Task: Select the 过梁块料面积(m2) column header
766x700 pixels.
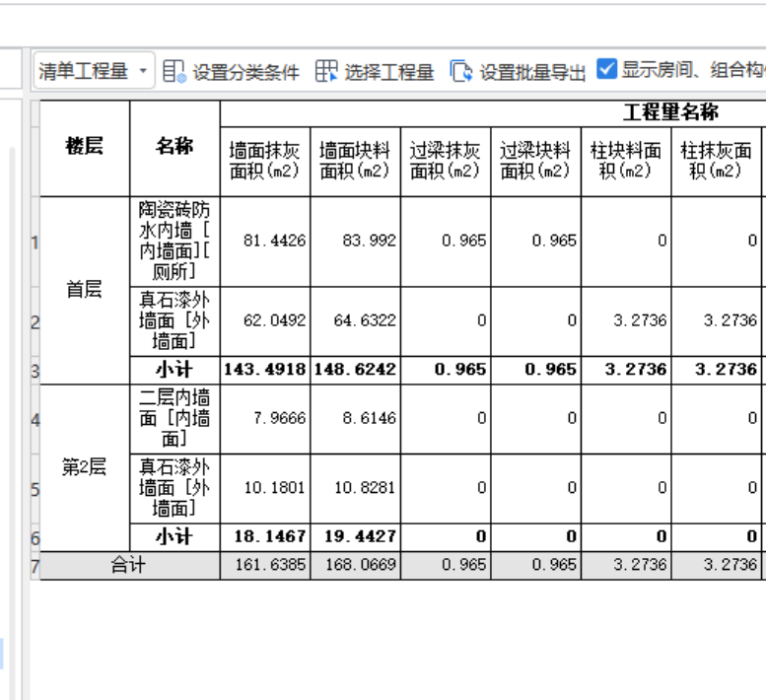Action: pos(536,162)
